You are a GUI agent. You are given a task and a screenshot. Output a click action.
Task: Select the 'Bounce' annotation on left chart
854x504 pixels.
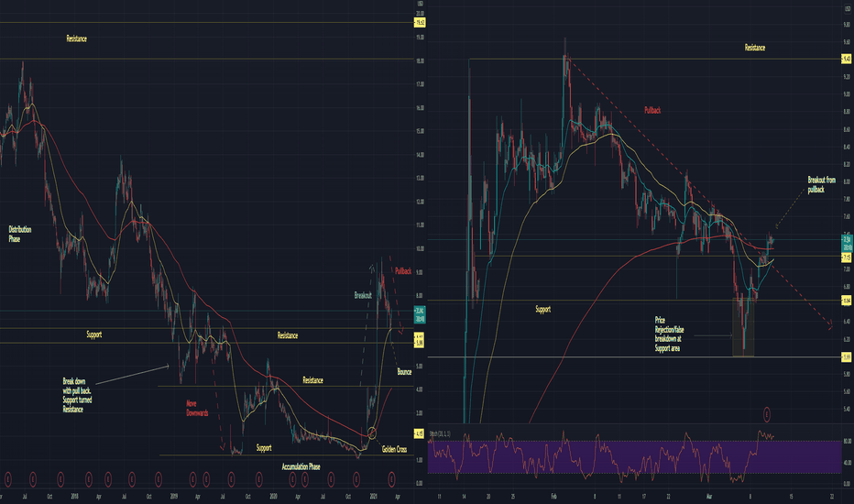click(404, 372)
